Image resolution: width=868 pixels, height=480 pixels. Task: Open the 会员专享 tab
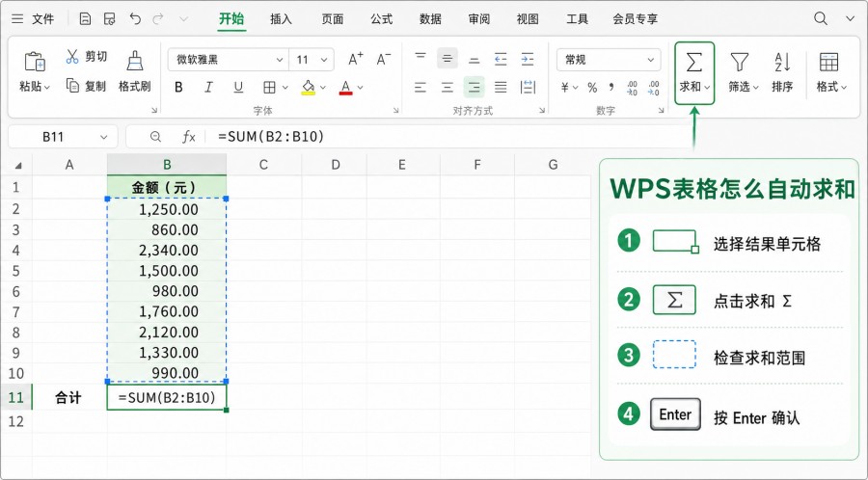pyautogui.click(x=635, y=19)
